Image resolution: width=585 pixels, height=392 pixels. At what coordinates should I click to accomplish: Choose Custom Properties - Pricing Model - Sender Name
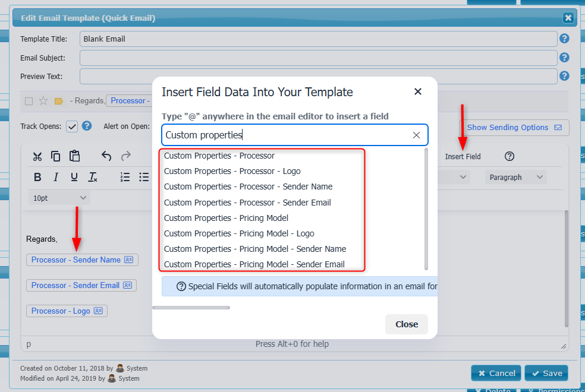click(x=255, y=249)
